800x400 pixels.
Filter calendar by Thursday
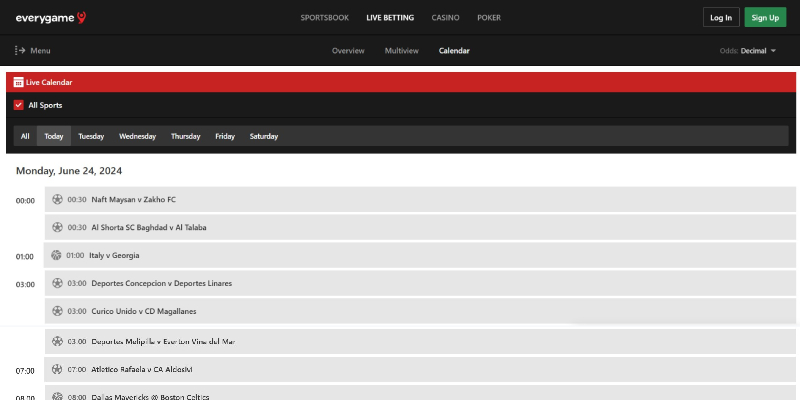[185, 136]
